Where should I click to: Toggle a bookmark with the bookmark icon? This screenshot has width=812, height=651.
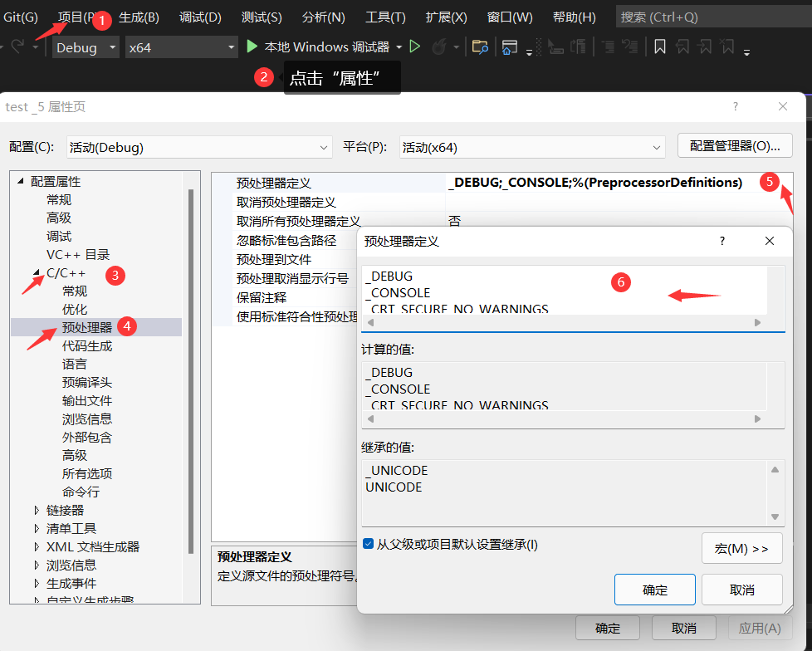[x=660, y=47]
